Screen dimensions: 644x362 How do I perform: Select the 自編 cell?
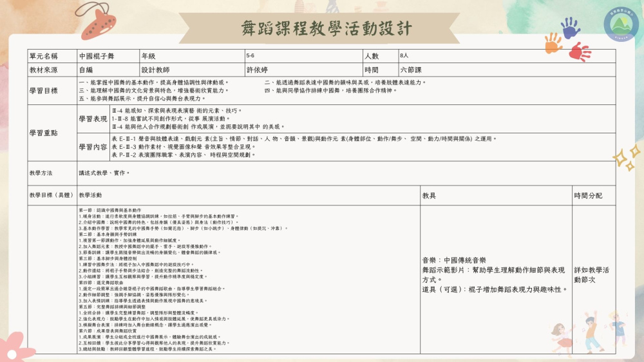[x=108, y=70]
